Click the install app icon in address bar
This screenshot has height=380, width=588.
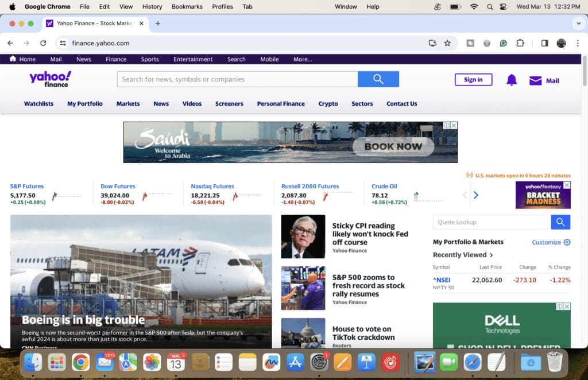point(432,43)
